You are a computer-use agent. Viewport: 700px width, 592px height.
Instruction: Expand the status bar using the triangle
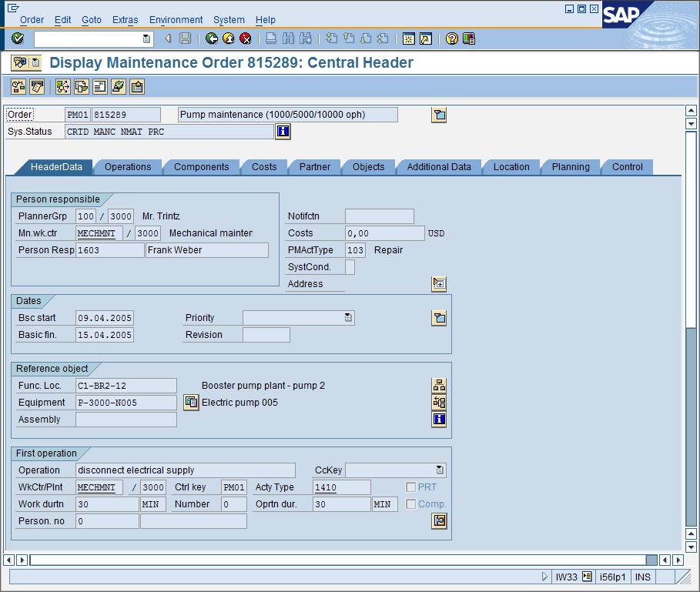click(544, 577)
